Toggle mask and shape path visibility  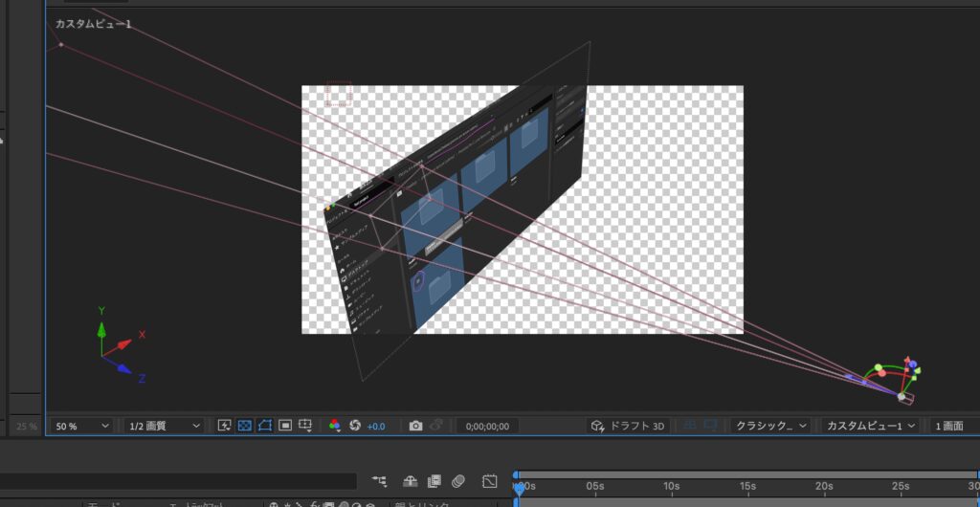(x=265, y=426)
